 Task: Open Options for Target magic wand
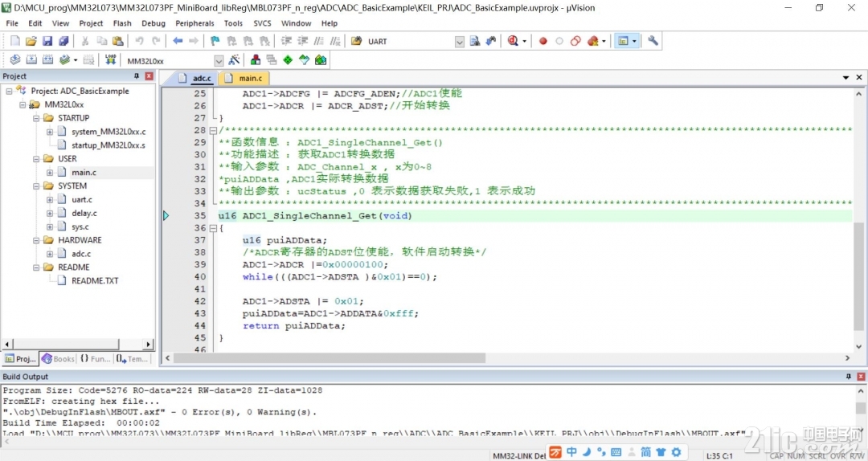click(x=234, y=59)
